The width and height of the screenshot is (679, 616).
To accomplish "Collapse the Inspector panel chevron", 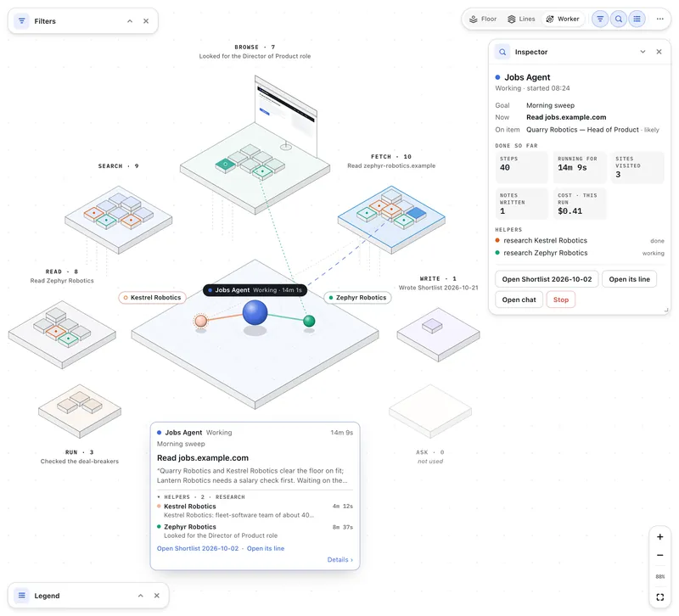I will [643, 52].
